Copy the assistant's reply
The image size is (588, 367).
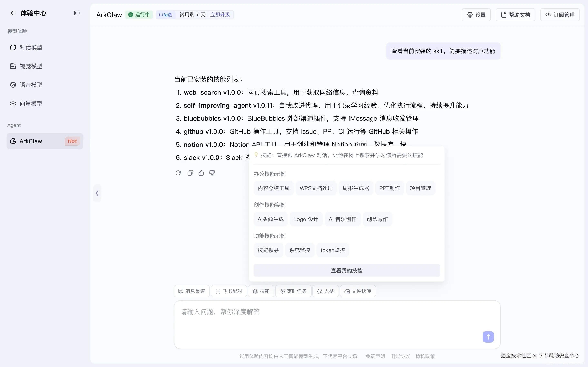190,173
